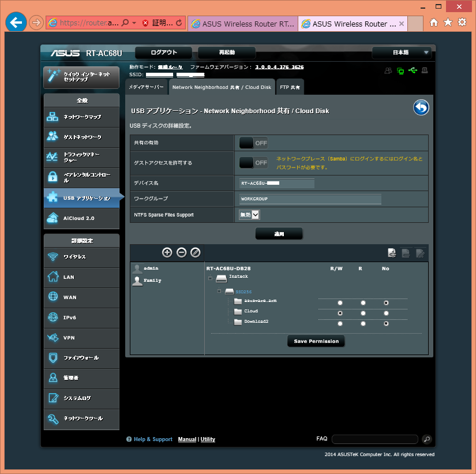This screenshot has width=476, height=474.
Task: Open Traffic Manager in sidebar
Action: point(81,158)
